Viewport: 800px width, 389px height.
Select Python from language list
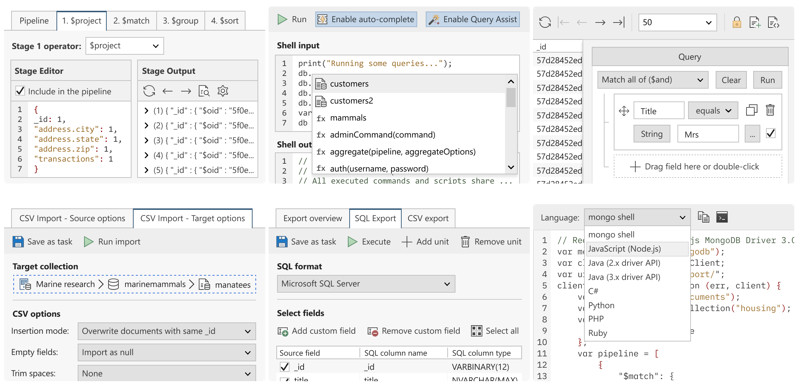(637, 305)
